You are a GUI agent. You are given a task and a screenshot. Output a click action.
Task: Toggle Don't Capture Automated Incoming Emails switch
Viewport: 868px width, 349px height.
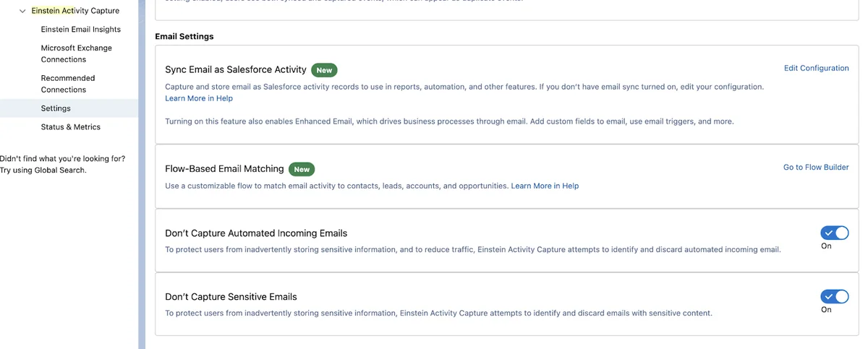point(835,233)
